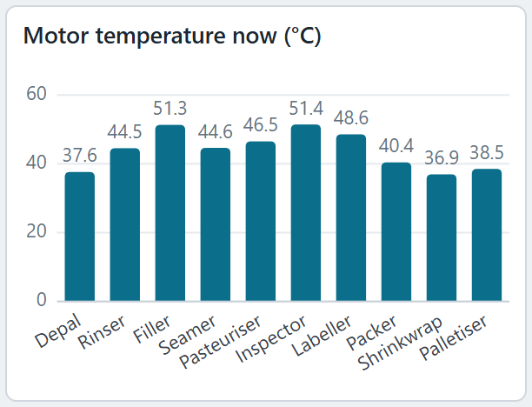Click the 60 y-axis tick label
The height and width of the screenshot is (407, 532).
tap(37, 94)
